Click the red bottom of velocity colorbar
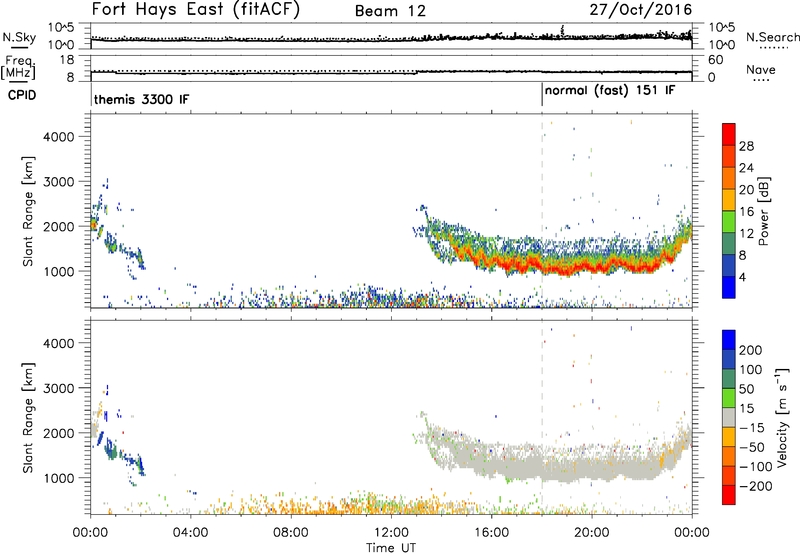Viewport: 800px width, 554px height. [x=729, y=495]
